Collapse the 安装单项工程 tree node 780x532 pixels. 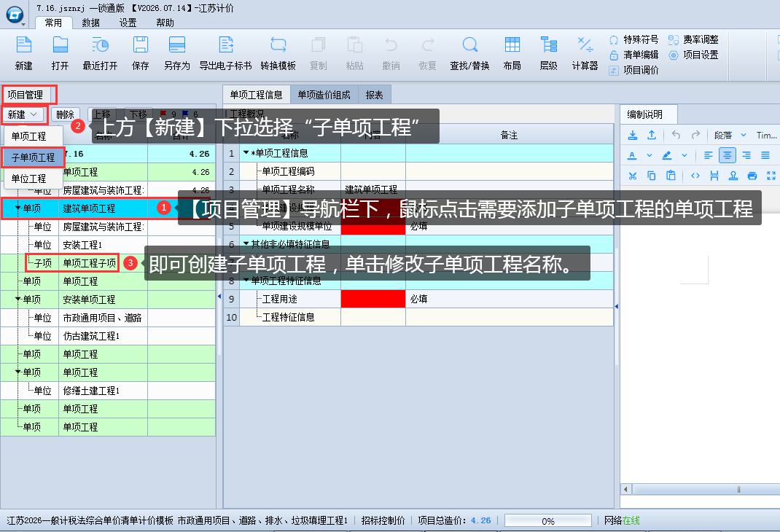point(18,300)
